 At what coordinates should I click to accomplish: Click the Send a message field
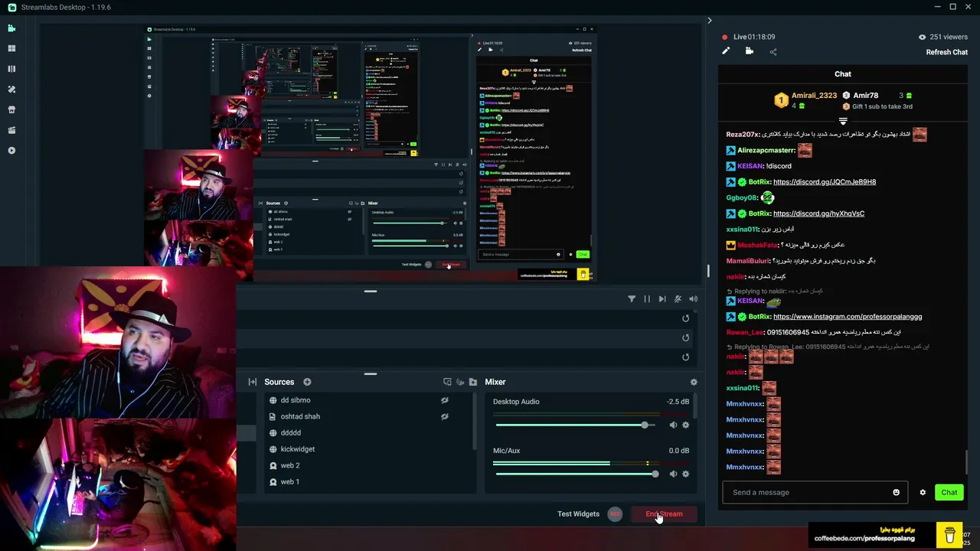pos(815,492)
